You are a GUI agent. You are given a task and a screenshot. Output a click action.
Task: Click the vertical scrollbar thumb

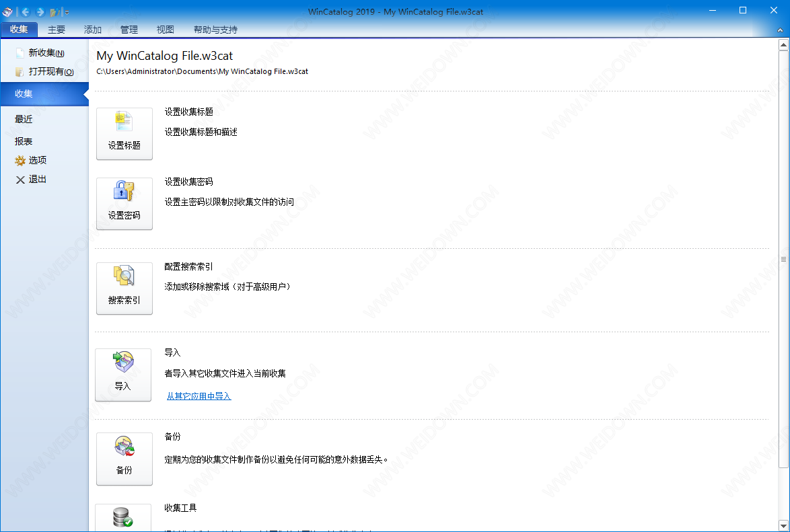783,259
